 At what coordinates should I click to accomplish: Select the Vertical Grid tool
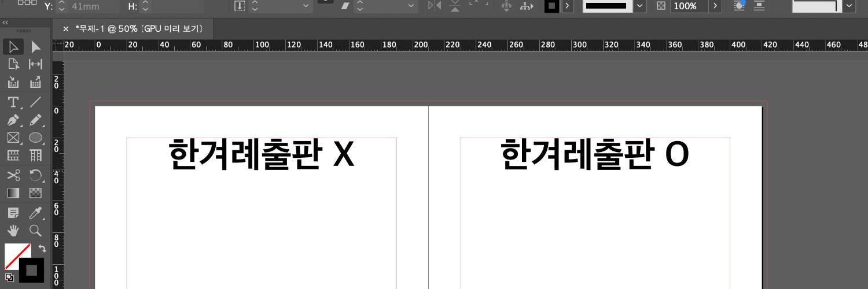tap(35, 155)
